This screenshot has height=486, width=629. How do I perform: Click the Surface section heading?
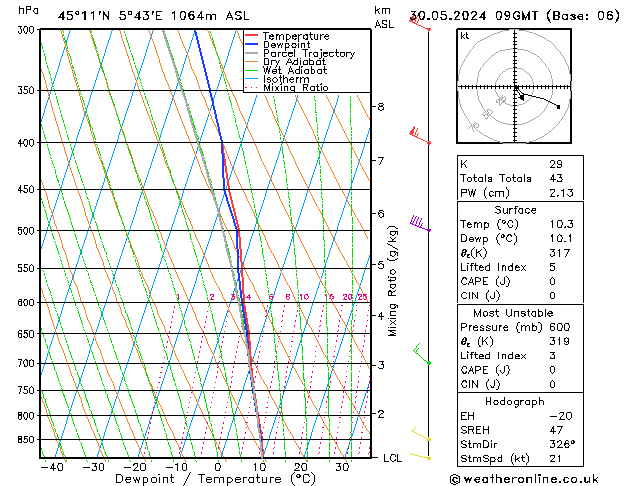pos(515,210)
